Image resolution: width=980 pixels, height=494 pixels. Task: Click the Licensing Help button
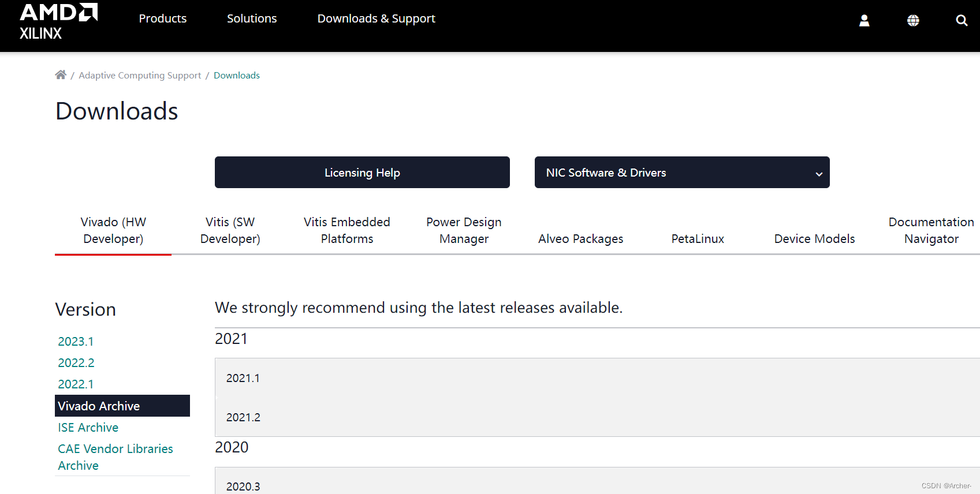pyautogui.click(x=362, y=172)
